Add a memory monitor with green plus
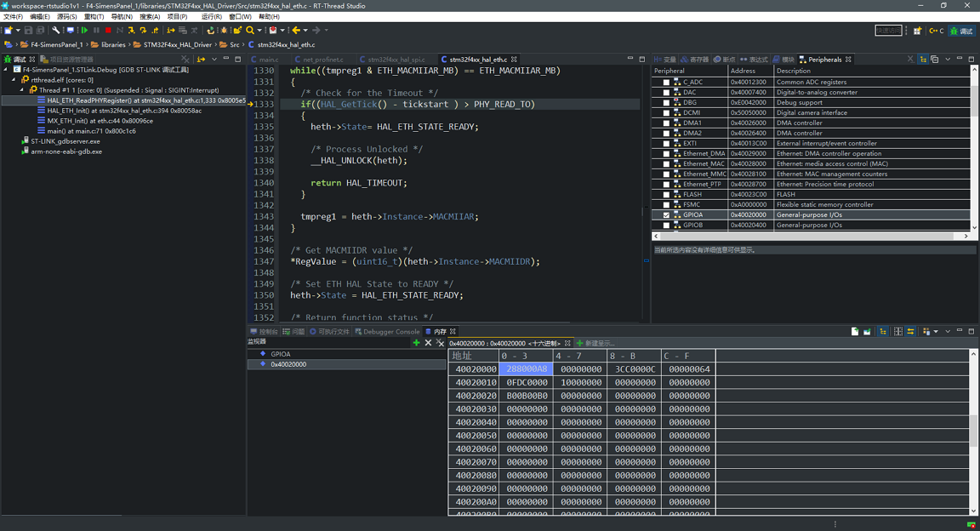The height and width of the screenshot is (531, 980). point(416,343)
